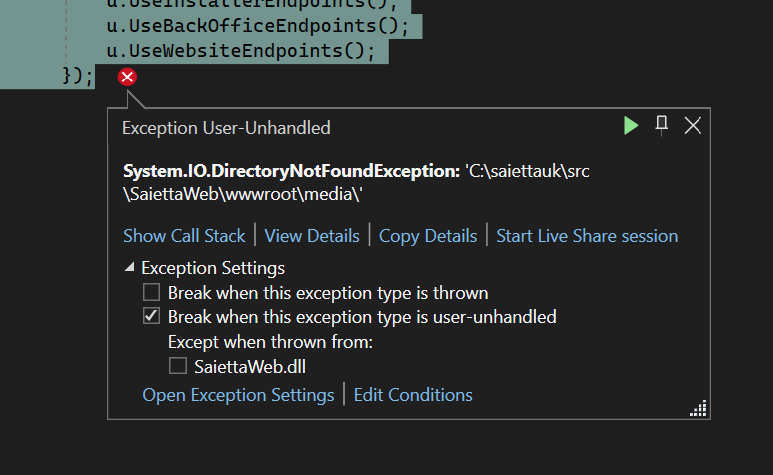Open Exception Settings link

[238, 395]
